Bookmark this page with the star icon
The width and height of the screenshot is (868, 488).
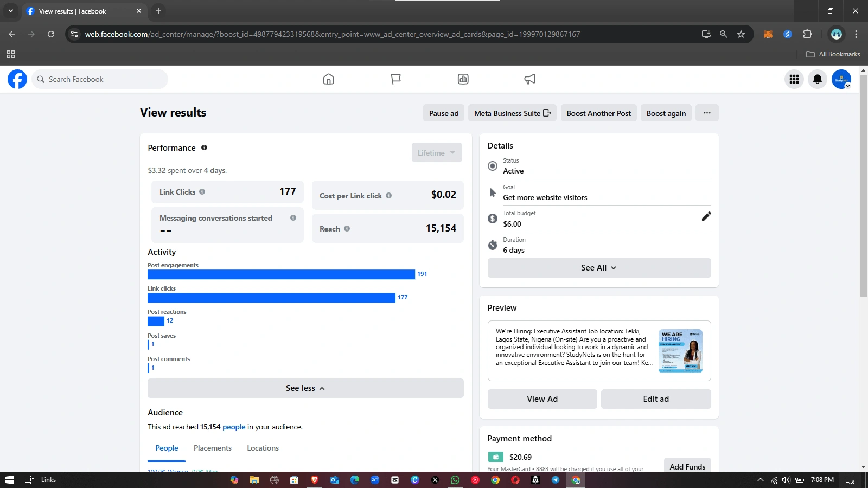741,34
